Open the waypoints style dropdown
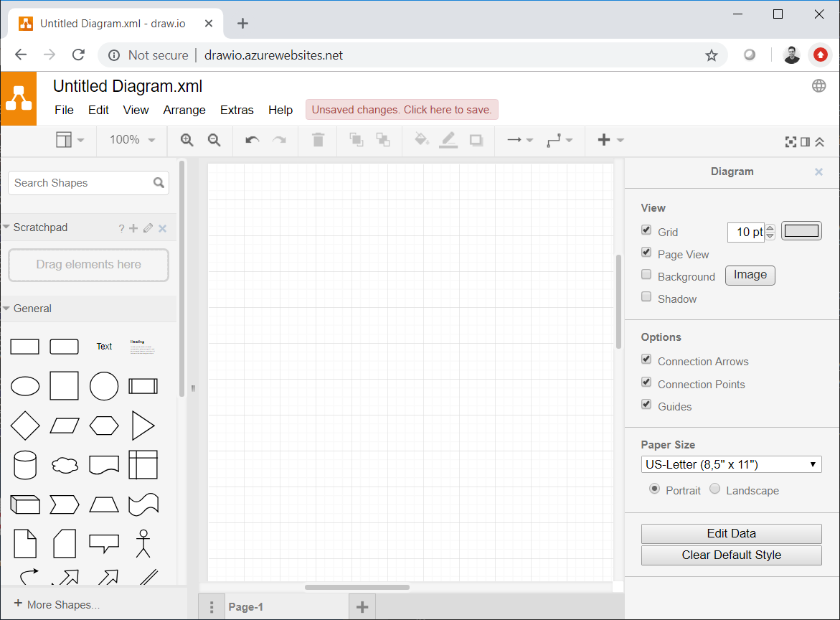 click(x=560, y=140)
